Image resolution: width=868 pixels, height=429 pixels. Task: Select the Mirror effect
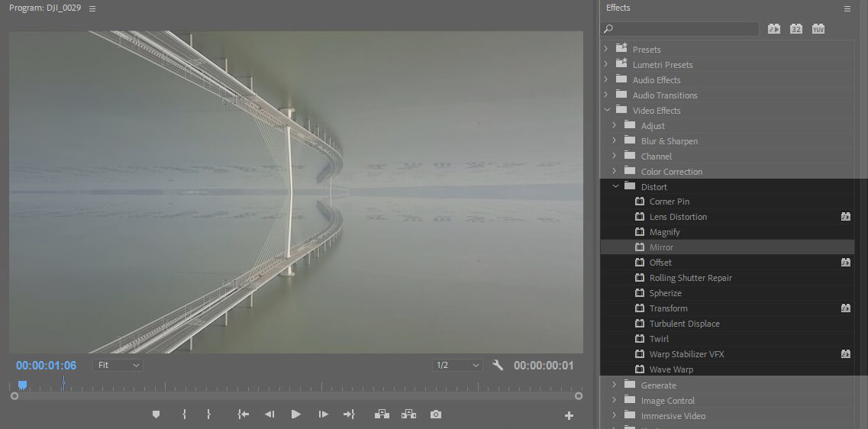(661, 247)
